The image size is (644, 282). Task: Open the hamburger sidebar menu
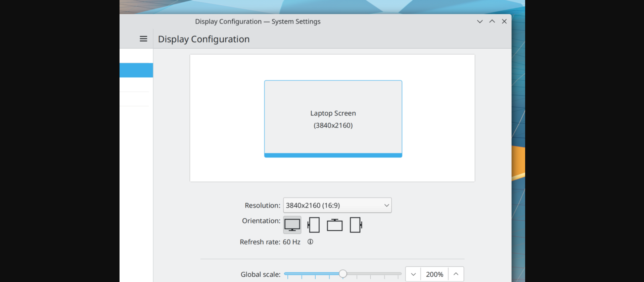tap(143, 39)
